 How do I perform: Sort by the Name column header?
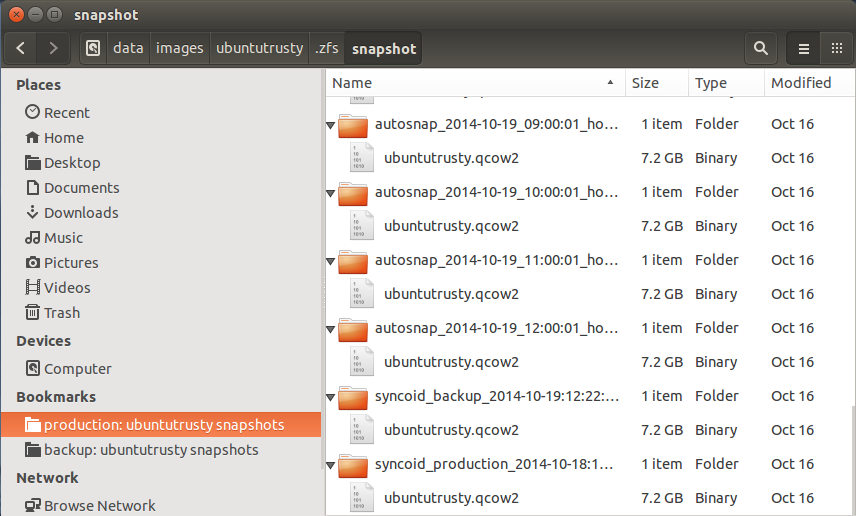475,83
